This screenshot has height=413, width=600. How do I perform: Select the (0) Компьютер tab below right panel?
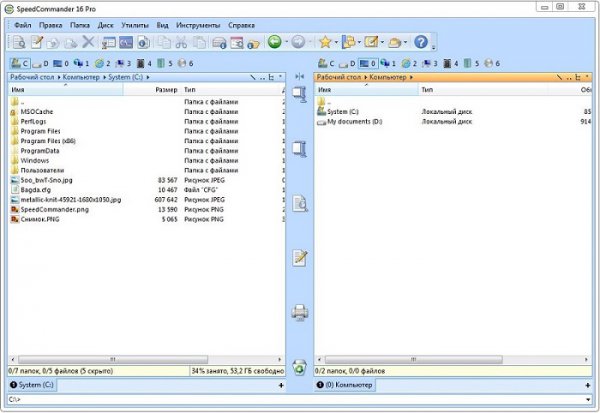click(345, 385)
